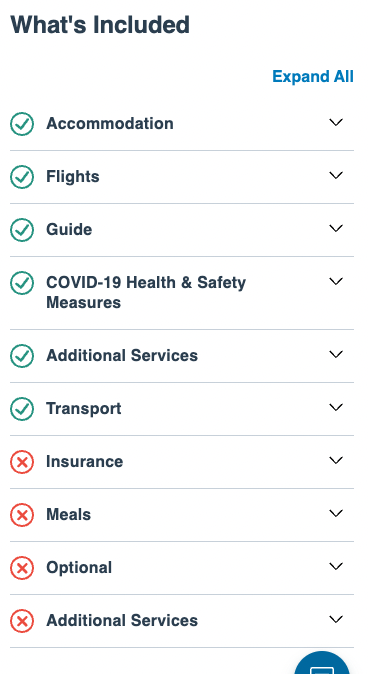Click the green checkmark icon beside Flights
The width and height of the screenshot is (368, 674).
(22, 177)
